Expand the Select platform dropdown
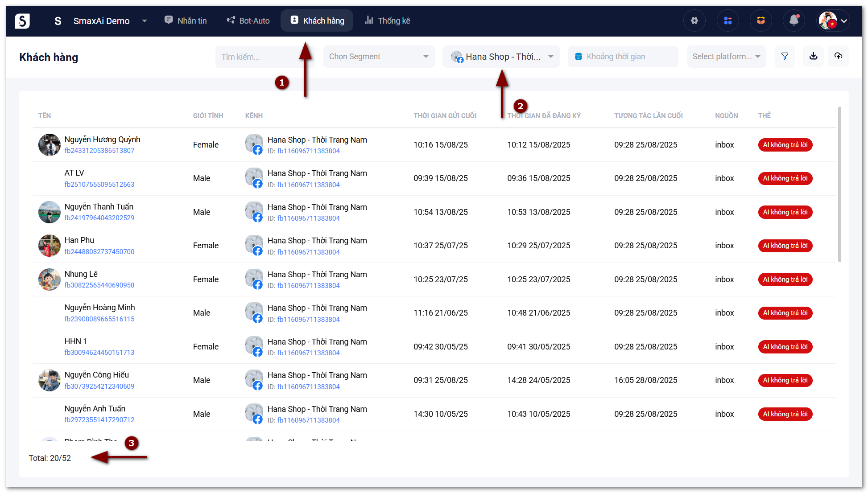The height and width of the screenshot is (493, 868). pos(726,57)
